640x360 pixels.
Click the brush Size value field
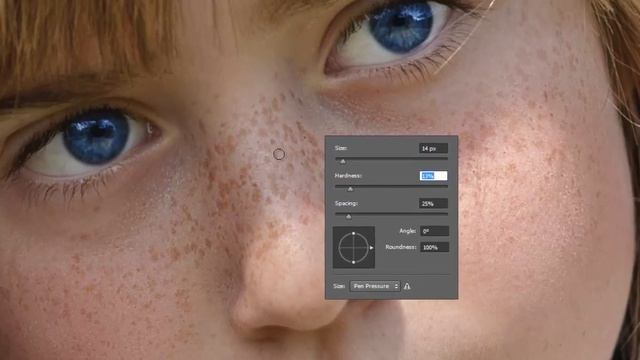[x=433, y=148]
